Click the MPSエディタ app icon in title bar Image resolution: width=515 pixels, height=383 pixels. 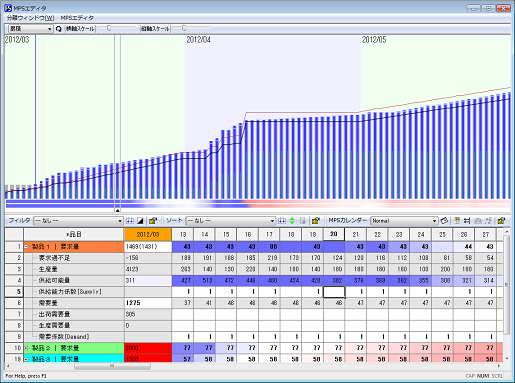click(x=8, y=8)
